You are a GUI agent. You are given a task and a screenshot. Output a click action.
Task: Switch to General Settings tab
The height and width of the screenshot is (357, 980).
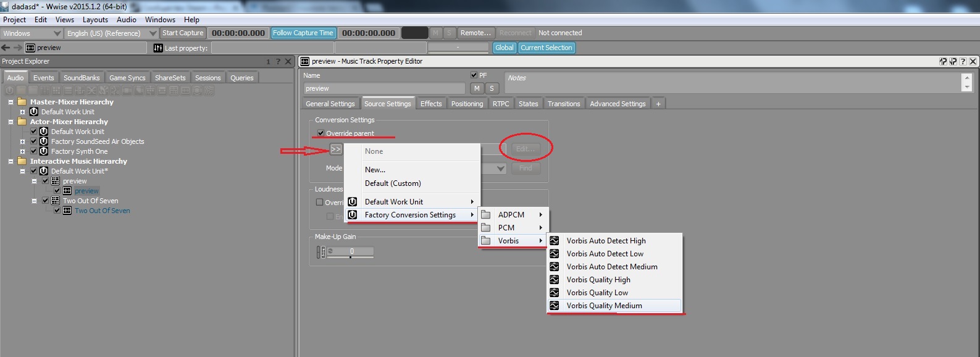[x=330, y=104]
